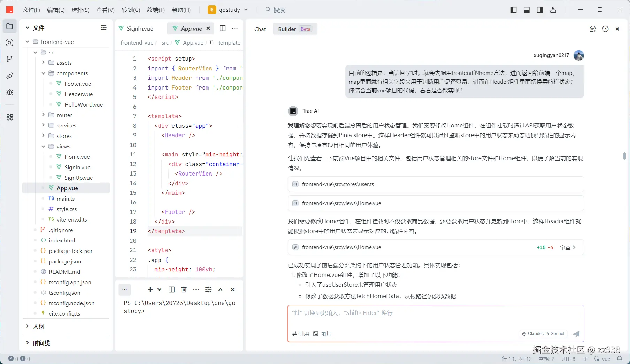The width and height of the screenshot is (630, 364).
Task: Close the AI chat panel
Action: [617, 29]
